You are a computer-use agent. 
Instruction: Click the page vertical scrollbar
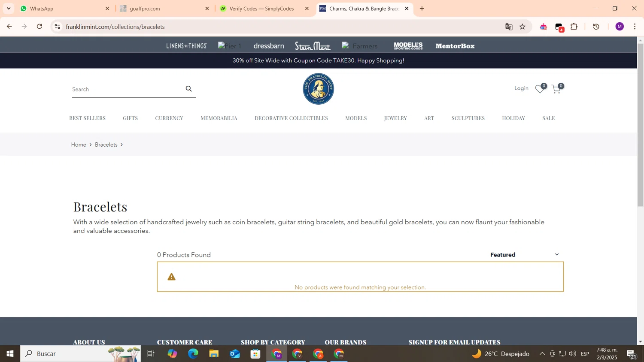click(640, 125)
